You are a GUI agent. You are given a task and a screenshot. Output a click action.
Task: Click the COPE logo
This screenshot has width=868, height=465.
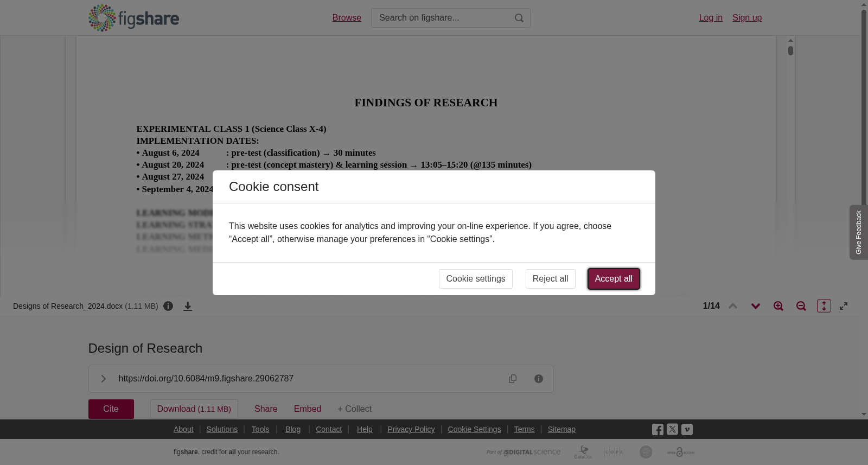coord(614,452)
